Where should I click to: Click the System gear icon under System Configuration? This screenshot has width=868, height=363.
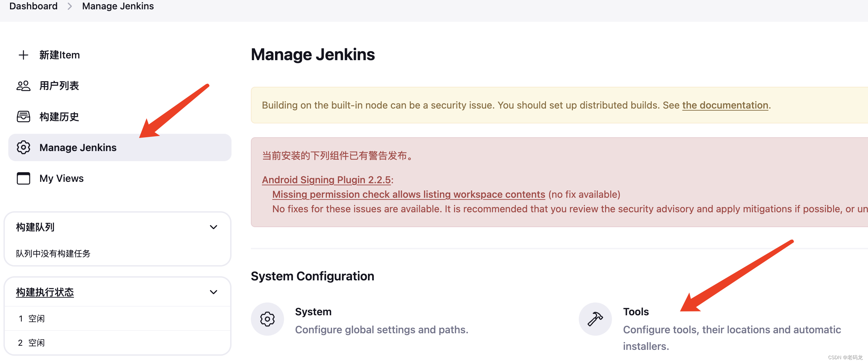[x=267, y=319]
